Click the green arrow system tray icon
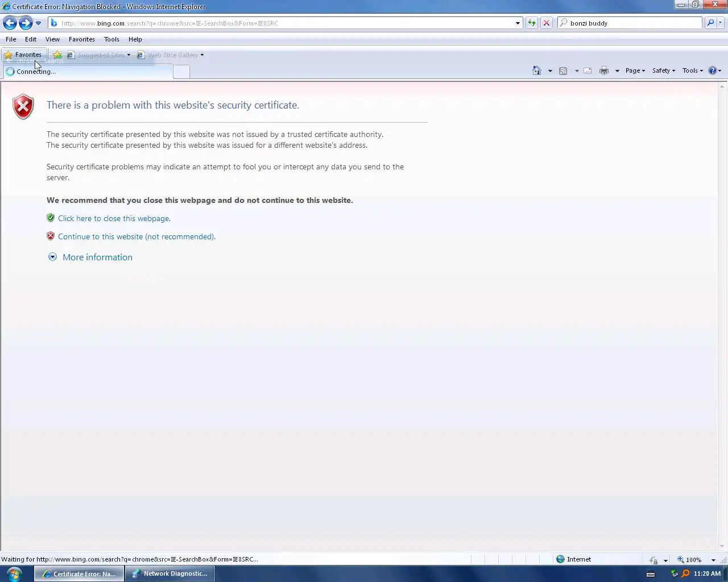The image size is (728, 582). click(x=675, y=573)
